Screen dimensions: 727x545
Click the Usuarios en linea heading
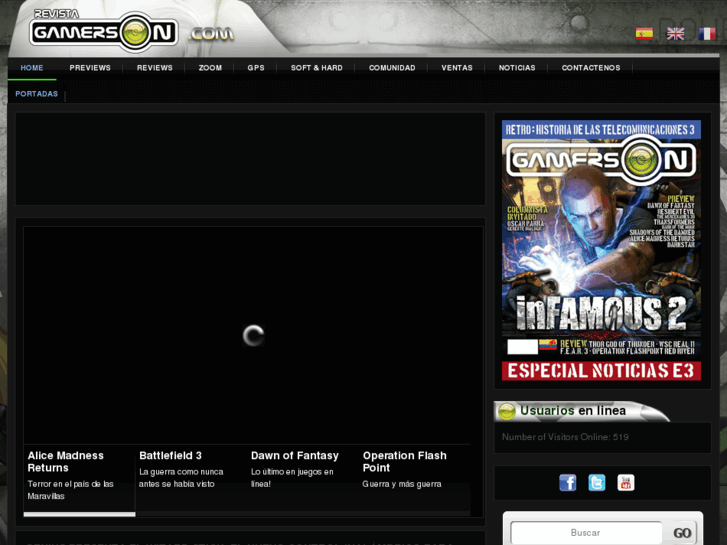[573, 410]
